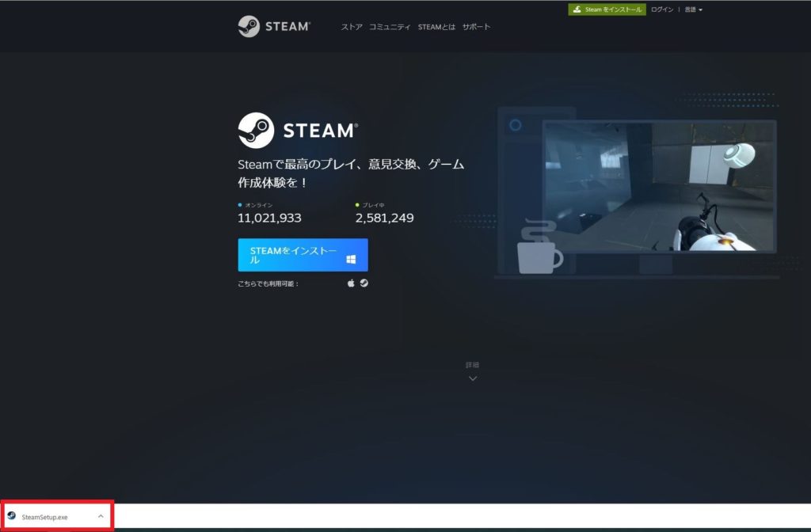The image size is (811, 532).
Task: Click the Portal gameplay screenshot image
Action: point(660,186)
